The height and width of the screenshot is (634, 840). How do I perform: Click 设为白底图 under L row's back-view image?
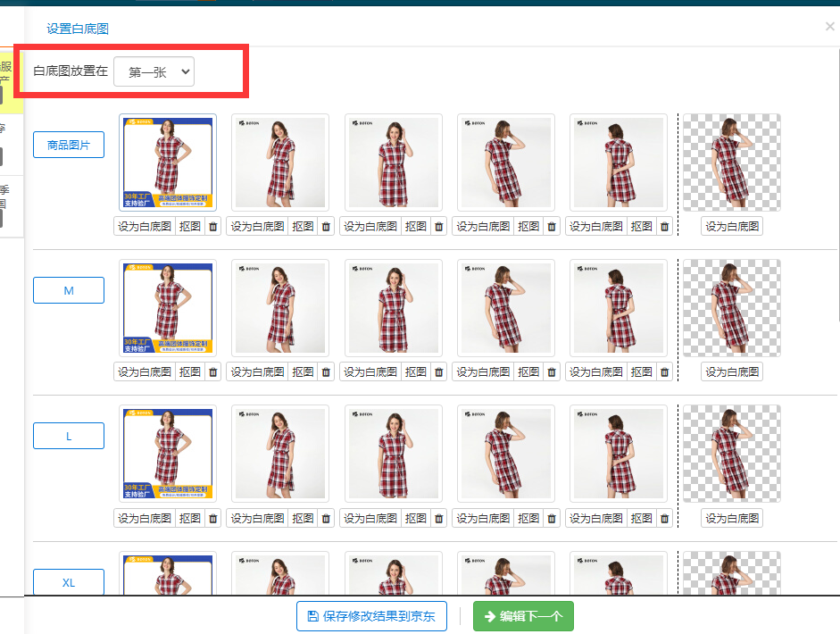click(595, 518)
